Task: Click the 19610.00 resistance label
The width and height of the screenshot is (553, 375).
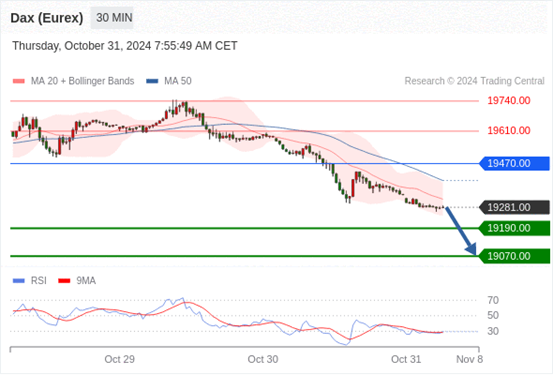Action: (x=509, y=131)
